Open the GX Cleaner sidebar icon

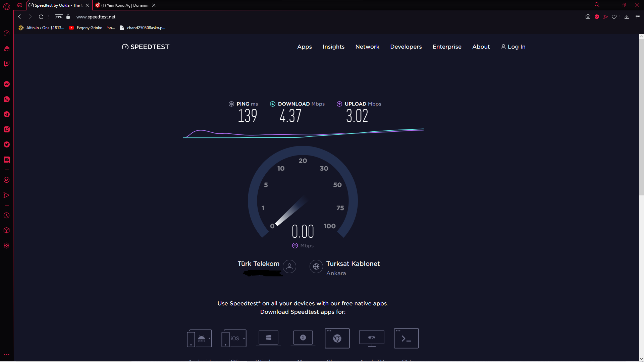point(7,49)
